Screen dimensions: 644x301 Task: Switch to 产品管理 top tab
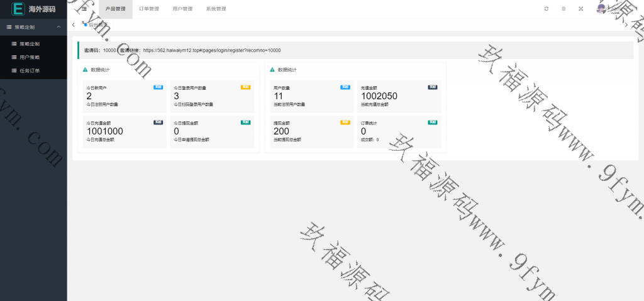[115, 9]
